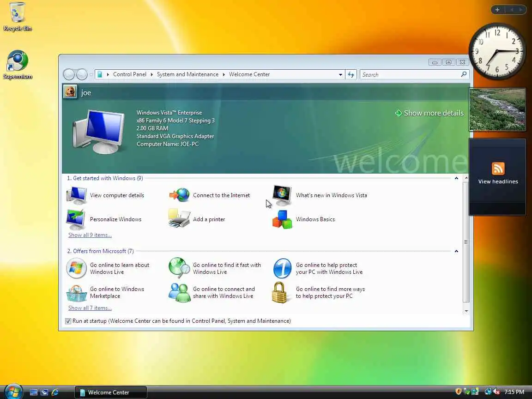The width and height of the screenshot is (532, 399).
Task: Open the address bar history dropdown
Action: [340, 75]
